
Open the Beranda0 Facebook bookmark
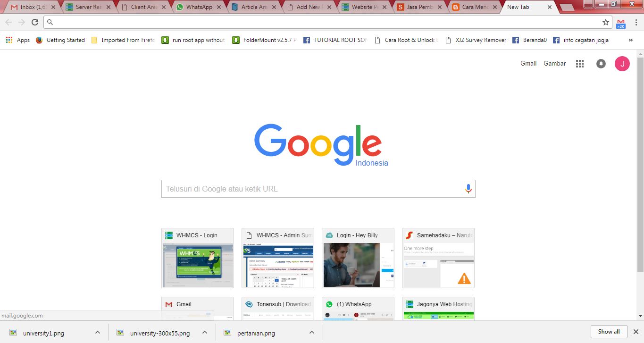click(529, 40)
